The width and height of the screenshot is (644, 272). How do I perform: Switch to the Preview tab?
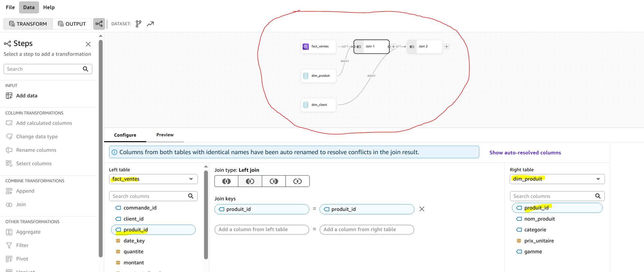165,135
